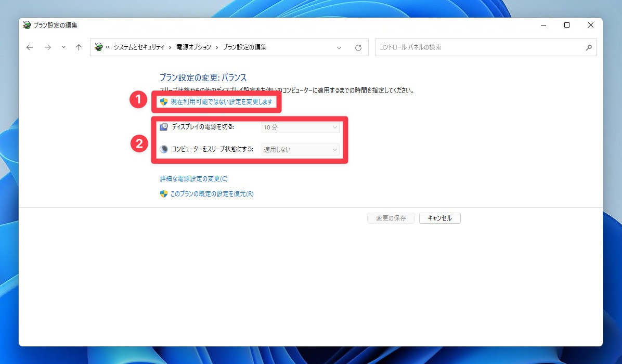Click the breadcrumb overflow chevron «

[x=108, y=47]
